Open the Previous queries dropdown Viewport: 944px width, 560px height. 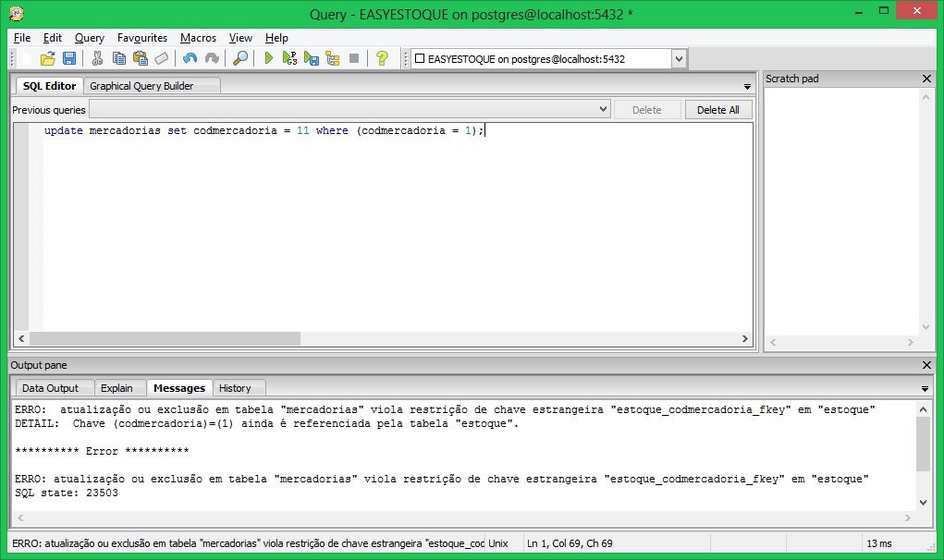point(603,110)
